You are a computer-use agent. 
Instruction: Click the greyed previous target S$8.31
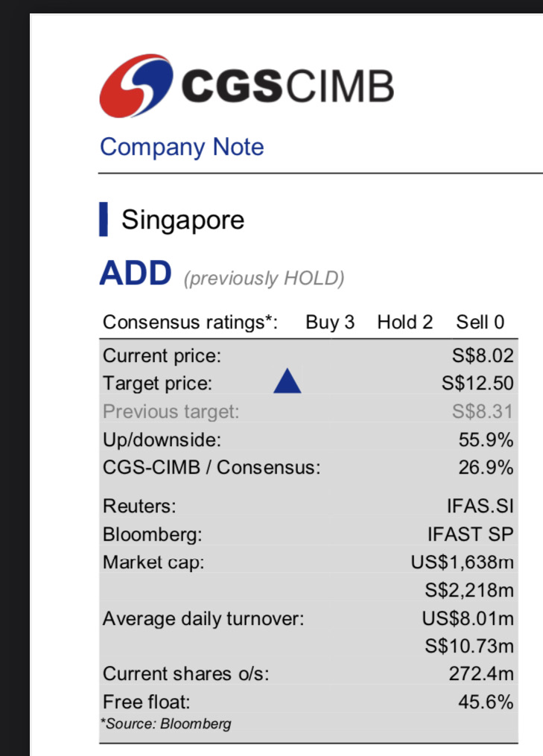tap(483, 411)
